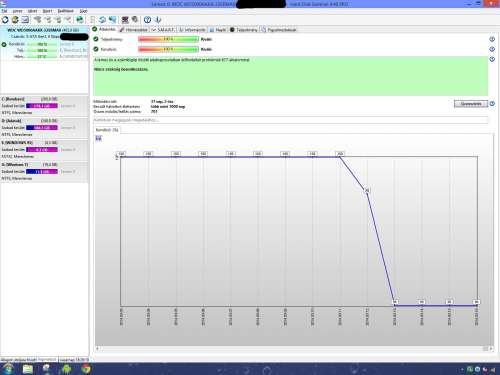Image resolution: width=500 pixels, height=375 pixels.
Task: Select the C: partition in the sidebar
Action: (x=44, y=106)
